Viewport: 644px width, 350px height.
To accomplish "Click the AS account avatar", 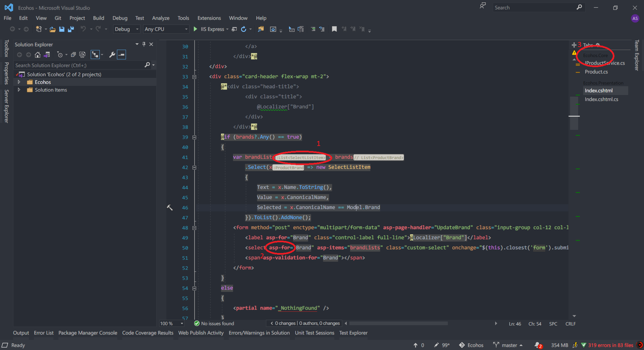I will pyautogui.click(x=635, y=18).
